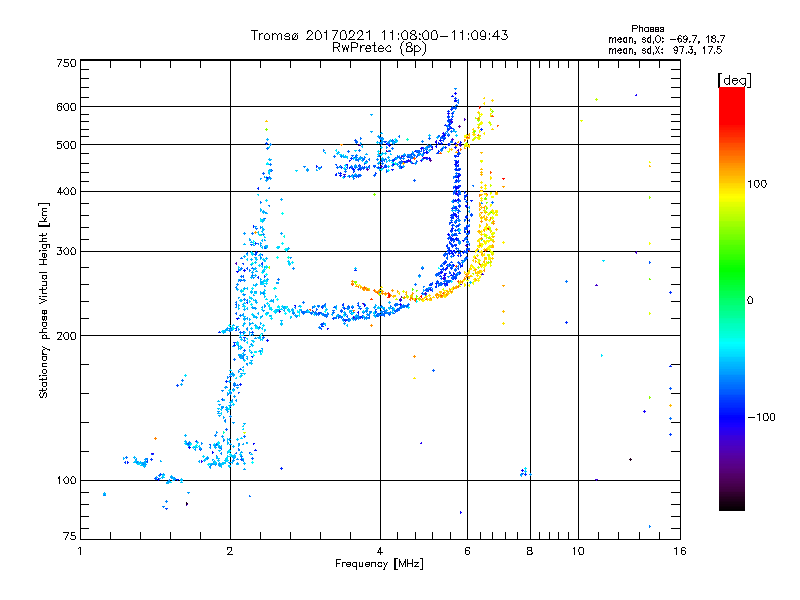Image resolution: width=800 pixels, height=600 pixels.
Task: Click the x-axis label 'Frequency [MHz]'
Action: click(x=379, y=564)
